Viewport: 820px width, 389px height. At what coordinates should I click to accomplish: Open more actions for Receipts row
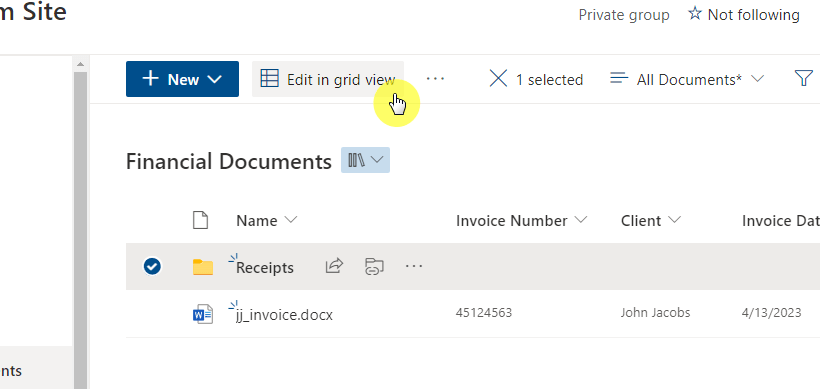click(414, 267)
